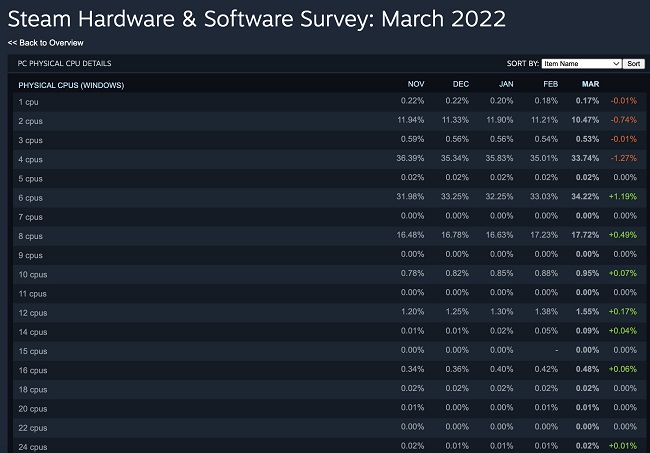Screen dimensions: 650x453
Task: Select the 4 cpus row label
Action: (x=30, y=159)
